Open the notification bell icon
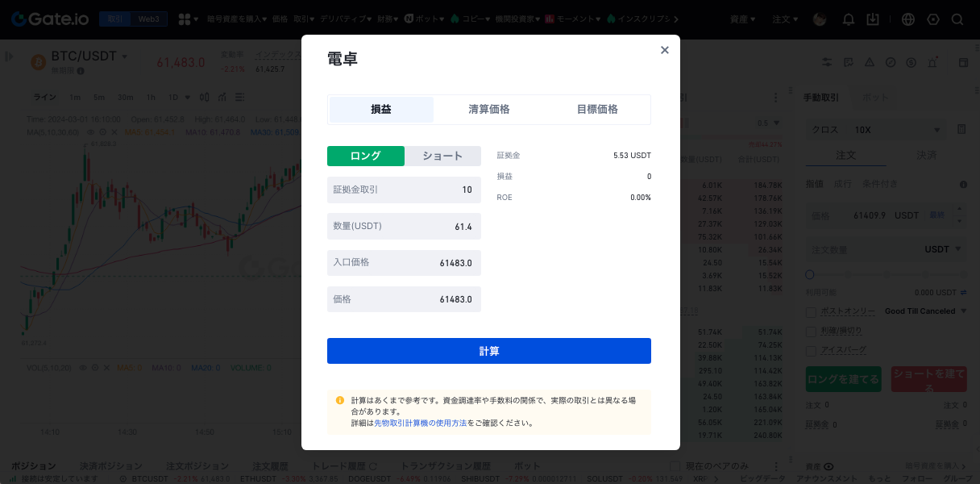The image size is (980, 484). point(849,19)
